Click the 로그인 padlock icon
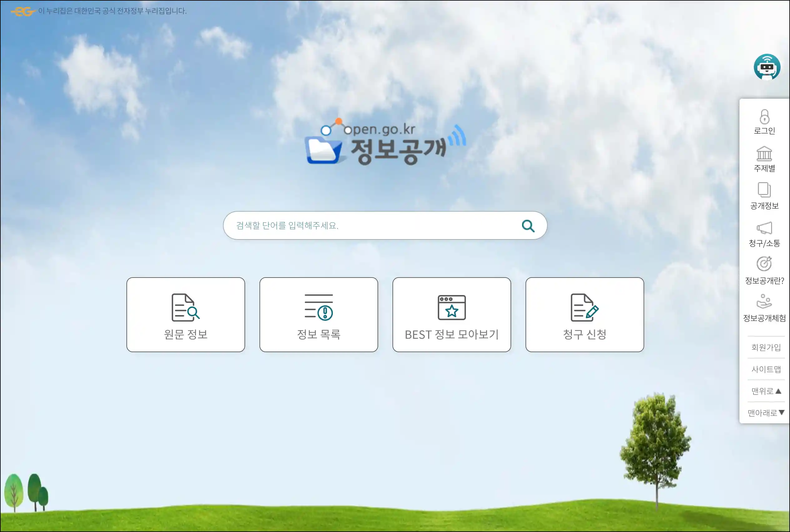This screenshot has height=532, width=790. click(x=764, y=117)
